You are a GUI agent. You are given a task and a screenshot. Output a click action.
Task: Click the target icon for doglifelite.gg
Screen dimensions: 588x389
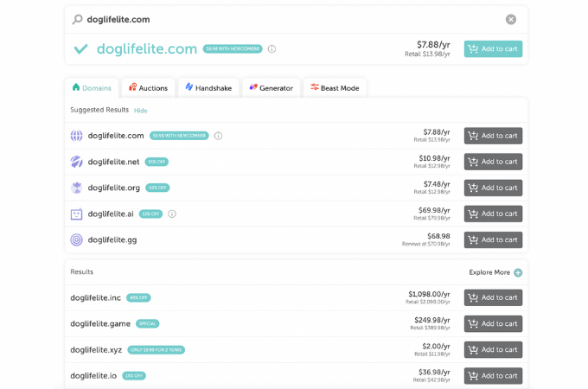click(x=76, y=239)
